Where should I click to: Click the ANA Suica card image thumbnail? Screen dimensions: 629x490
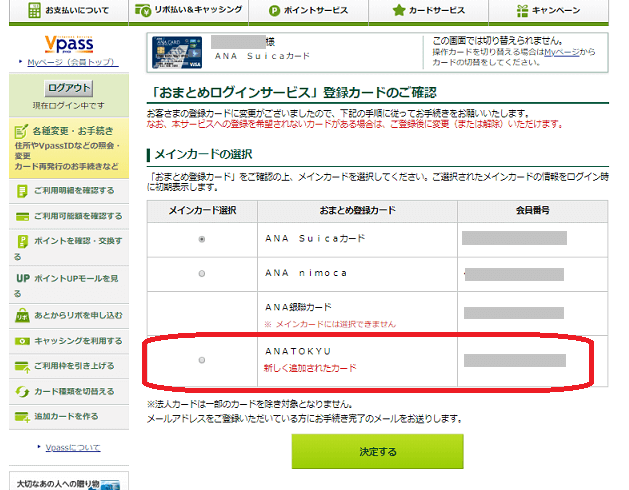click(177, 53)
